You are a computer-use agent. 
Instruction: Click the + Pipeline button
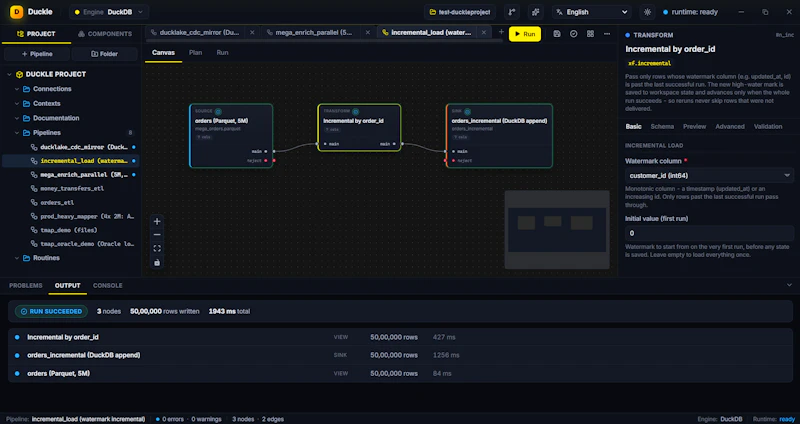37,54
